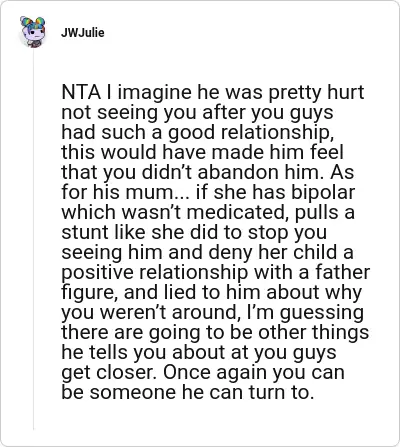Click the line "this would have made him feel"
The image size is (400, 447).
[x=202, y=152]
